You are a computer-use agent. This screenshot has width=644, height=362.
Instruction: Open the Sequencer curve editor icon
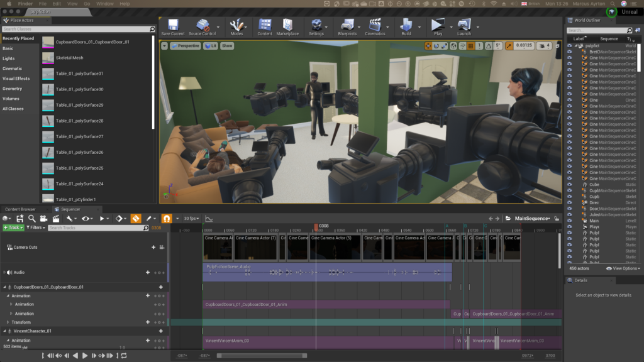click(x=209, y=219)
